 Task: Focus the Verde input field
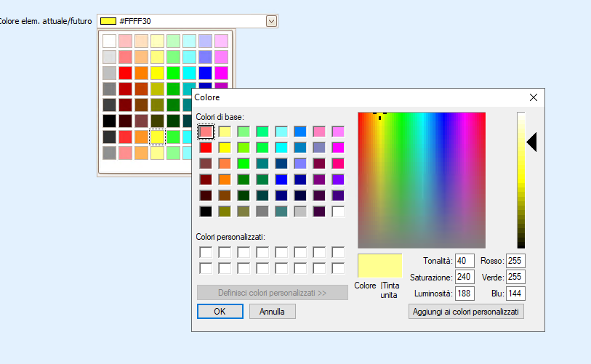pyautogui.click(x=515, y=278)
